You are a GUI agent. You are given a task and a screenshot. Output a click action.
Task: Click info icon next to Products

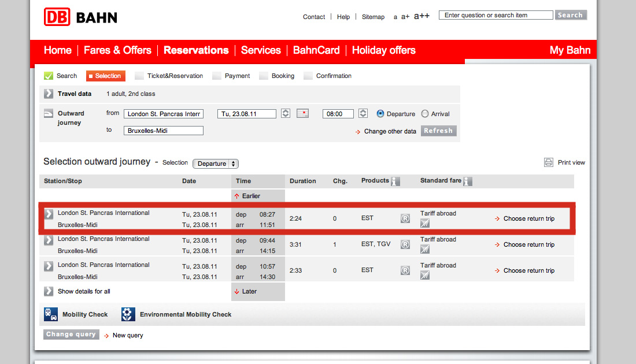pos(395,181)
